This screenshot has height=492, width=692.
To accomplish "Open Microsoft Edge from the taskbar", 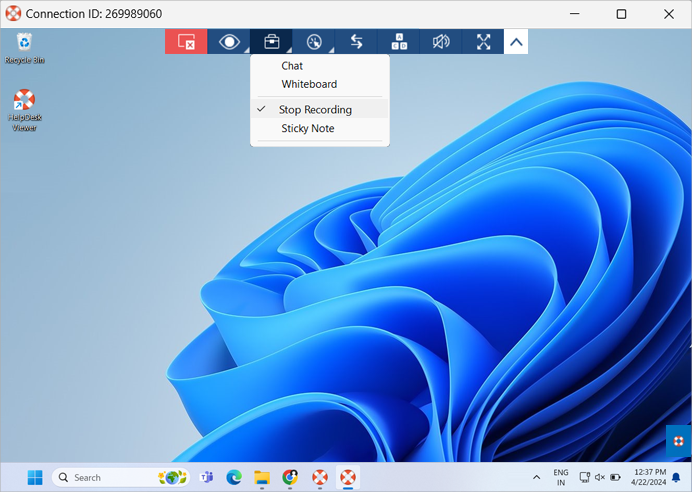I will (234, 477).
